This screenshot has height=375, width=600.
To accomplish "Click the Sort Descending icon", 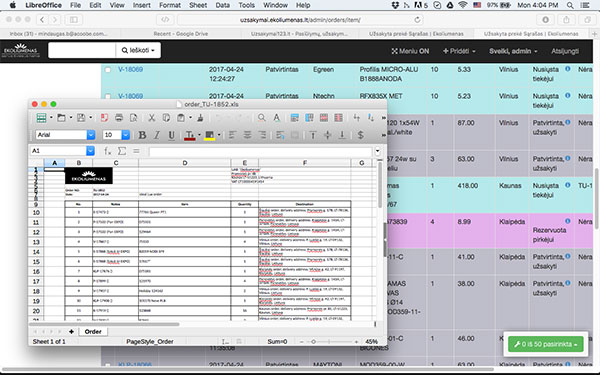I will (371, 118).
